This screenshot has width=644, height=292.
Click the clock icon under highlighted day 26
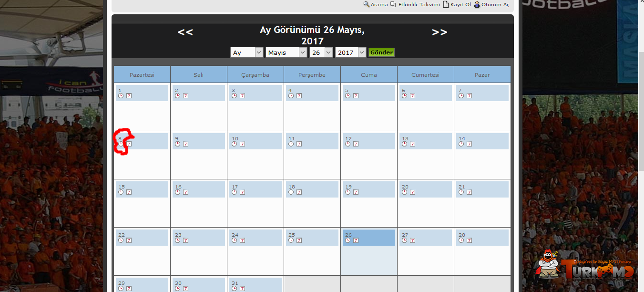[x=348, y=240]
